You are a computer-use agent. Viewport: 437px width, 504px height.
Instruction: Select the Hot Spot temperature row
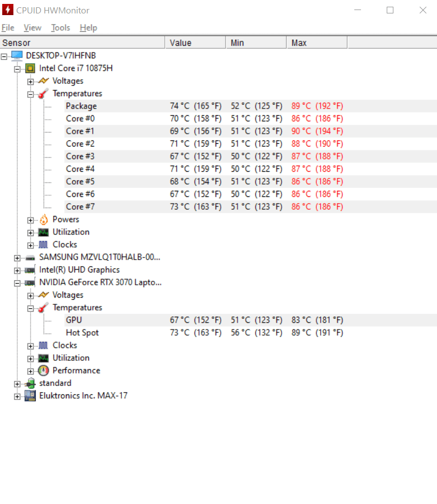click(x=250, y=333)
